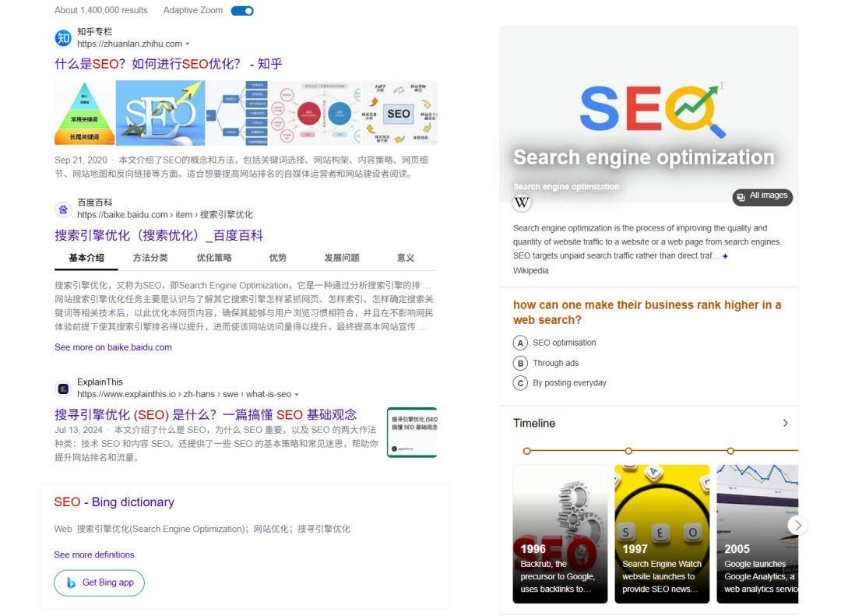Open the 1997 Search Engine Watch timeline card
This screenshot has height=616, width=841.
pos(662,533)
